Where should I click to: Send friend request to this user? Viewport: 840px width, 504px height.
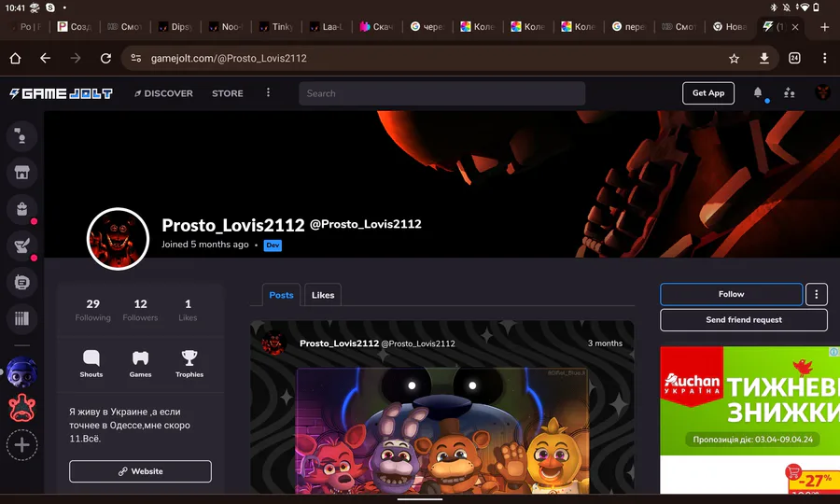(744, 320)
